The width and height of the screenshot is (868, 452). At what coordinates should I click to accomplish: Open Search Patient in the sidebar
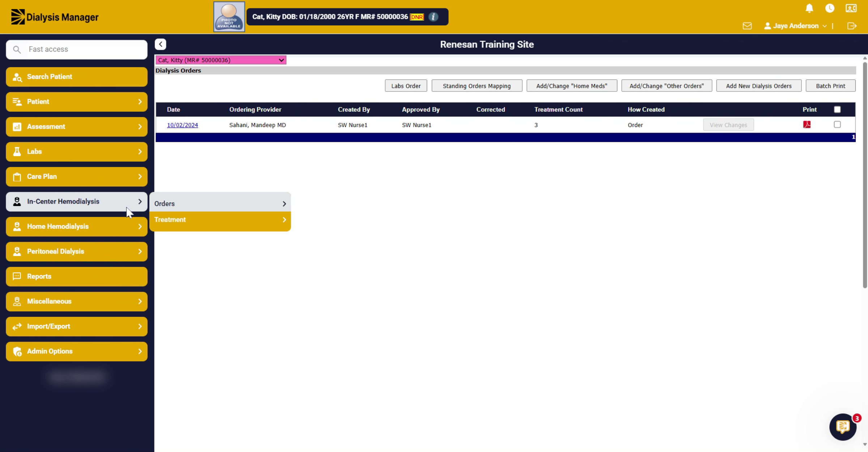point(77,77)
